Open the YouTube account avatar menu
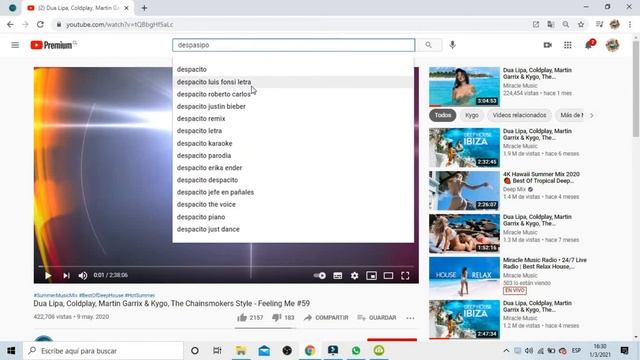Image resolution: width=640 pixels, height=360 pixels. click(612, 45)
